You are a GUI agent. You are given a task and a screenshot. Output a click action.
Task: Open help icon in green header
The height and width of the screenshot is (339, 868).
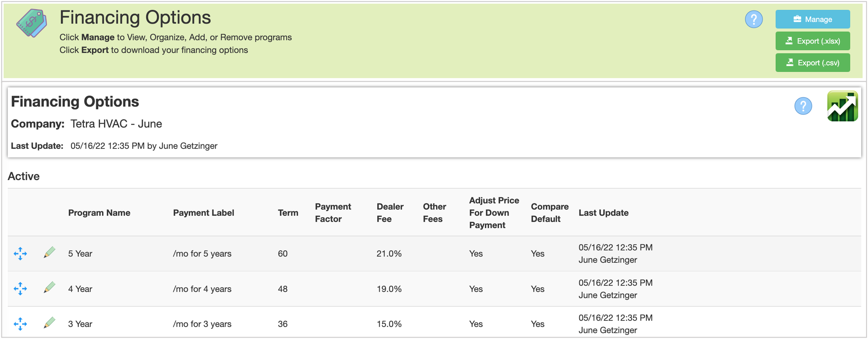753,19
